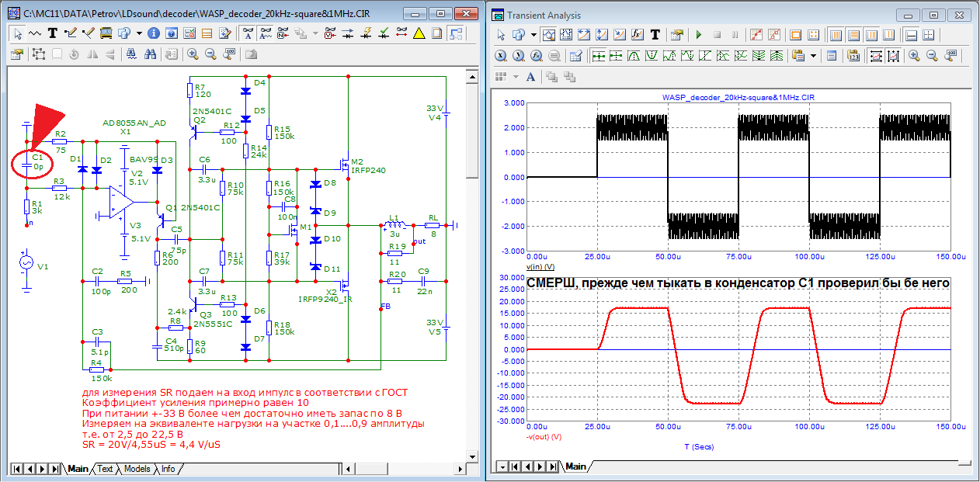Click the bold T text tool in analysis toolbar

(x=655, y=35)
